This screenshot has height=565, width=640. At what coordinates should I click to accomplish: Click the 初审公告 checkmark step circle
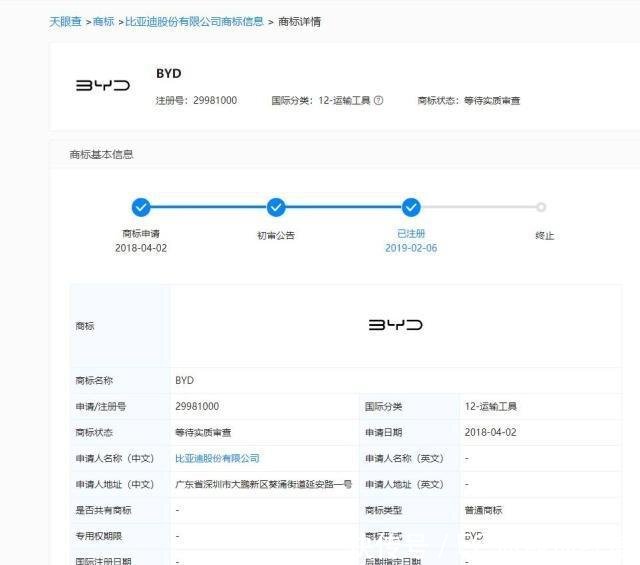[x=276, y=207]
